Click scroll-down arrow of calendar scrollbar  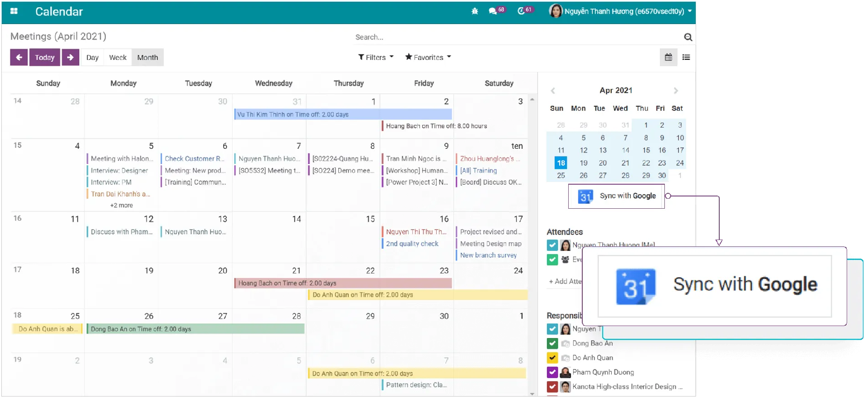532,394
